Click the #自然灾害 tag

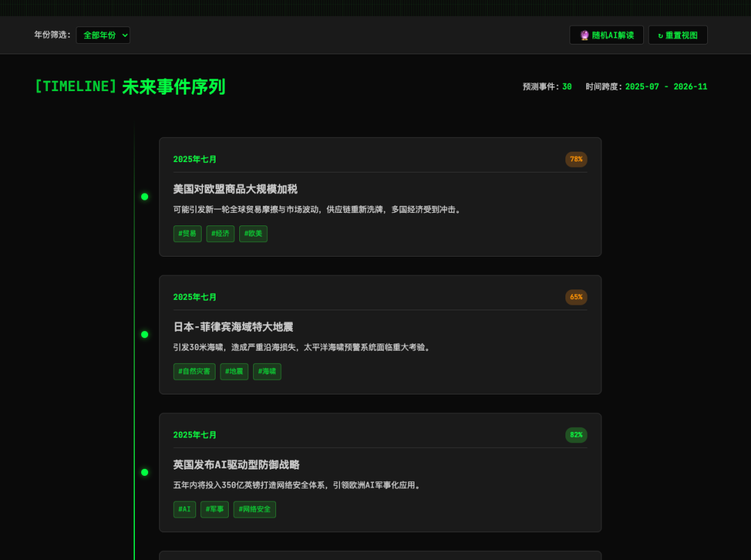tap(195, 371)
